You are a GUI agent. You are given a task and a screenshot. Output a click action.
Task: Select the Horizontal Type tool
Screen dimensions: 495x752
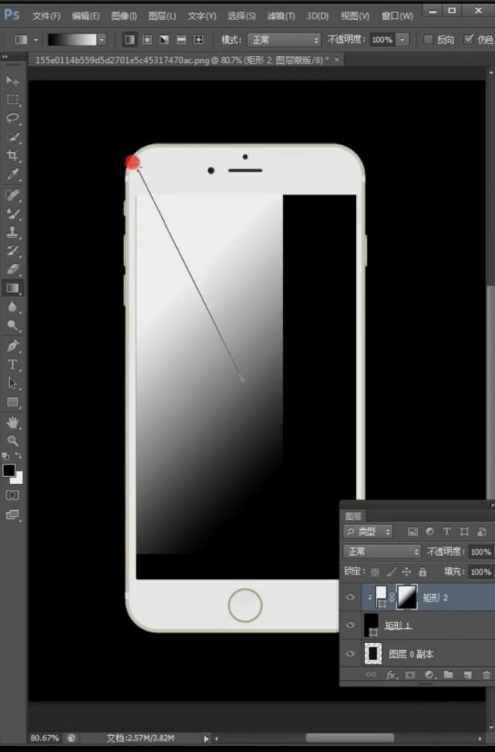(12, 364)
